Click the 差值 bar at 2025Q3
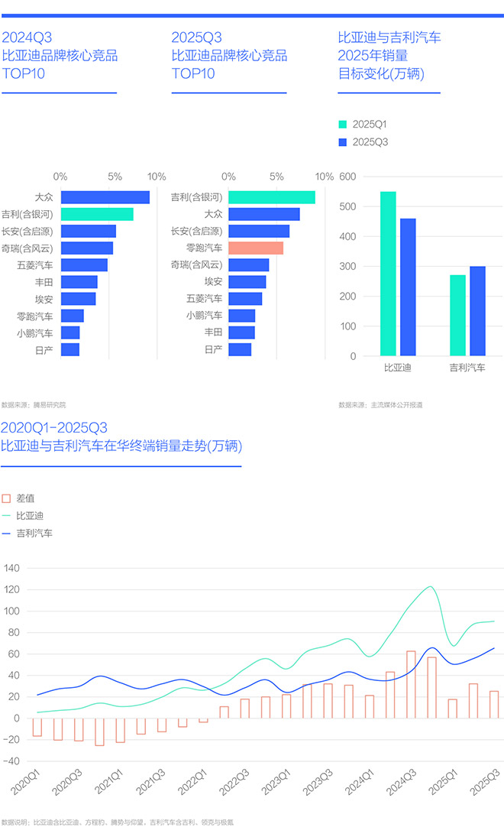The width and height of the screenshot is (504, 840). [494, 705]
